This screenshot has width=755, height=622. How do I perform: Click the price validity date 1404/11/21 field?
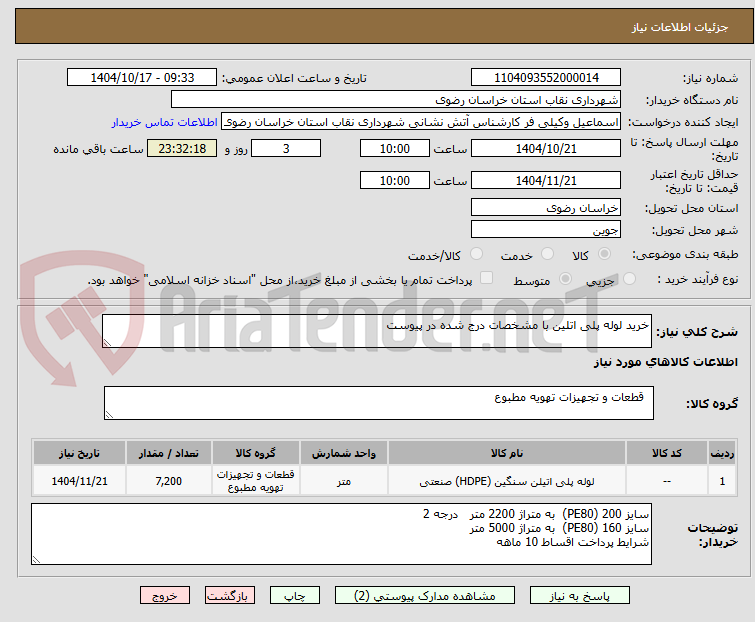[x=546, y=181]
